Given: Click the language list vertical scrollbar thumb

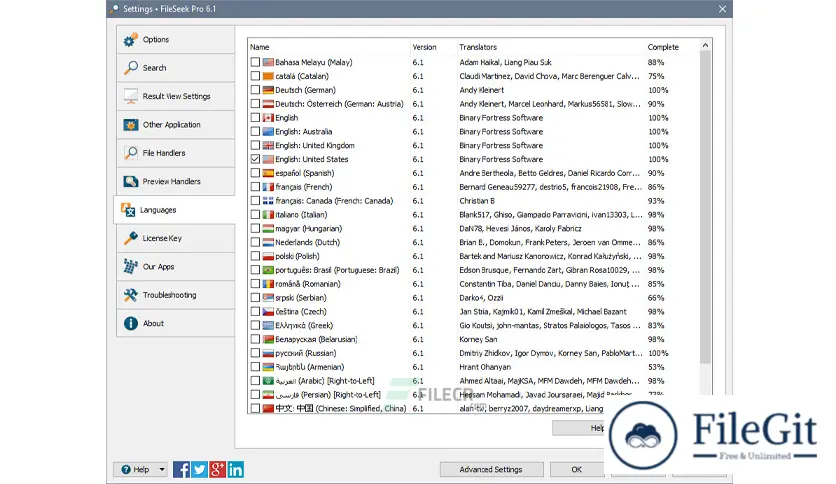Looking at the screenshot, I should click(x=705, y=208).
